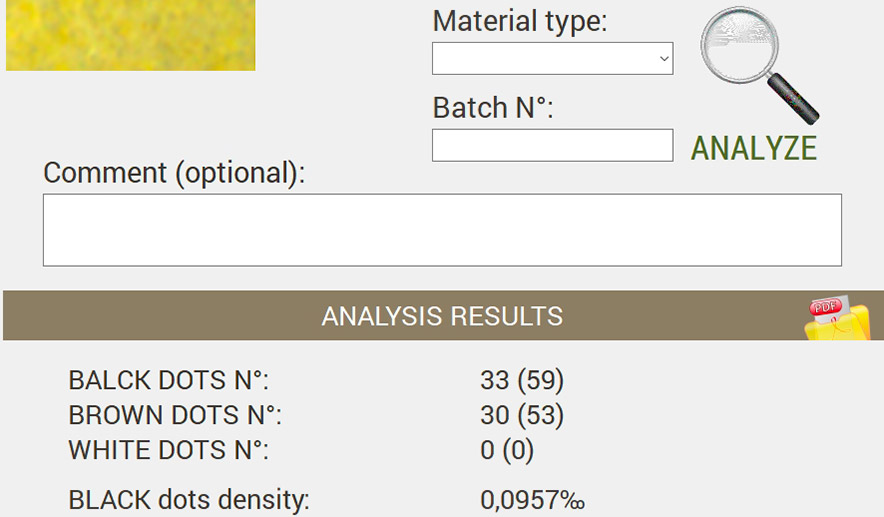Click the ANALYSIS RESULTS header bar
The width and height of the screenshot is (884, 517).
click(443, 316)
